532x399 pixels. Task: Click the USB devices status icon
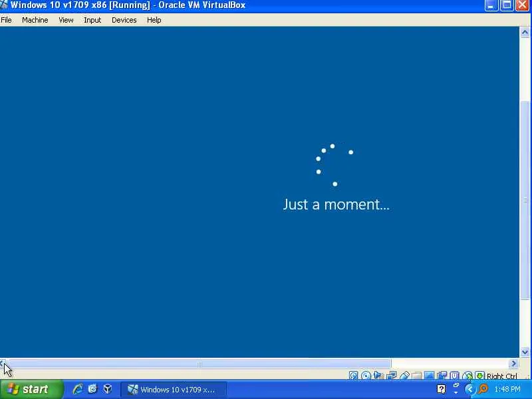[404, 376]
